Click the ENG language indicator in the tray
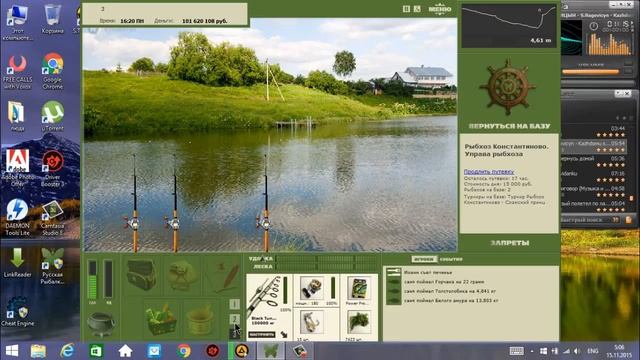640x360 pixels. 592,351
